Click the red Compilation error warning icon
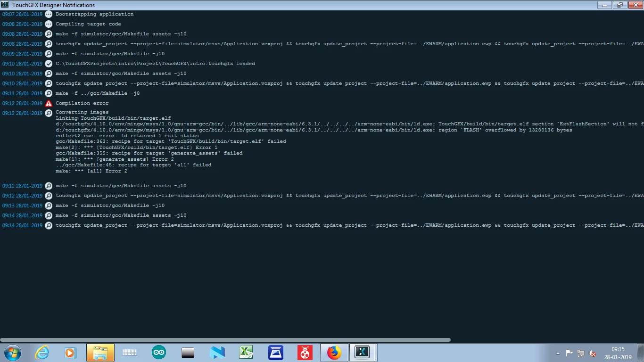 coord(49,103)
